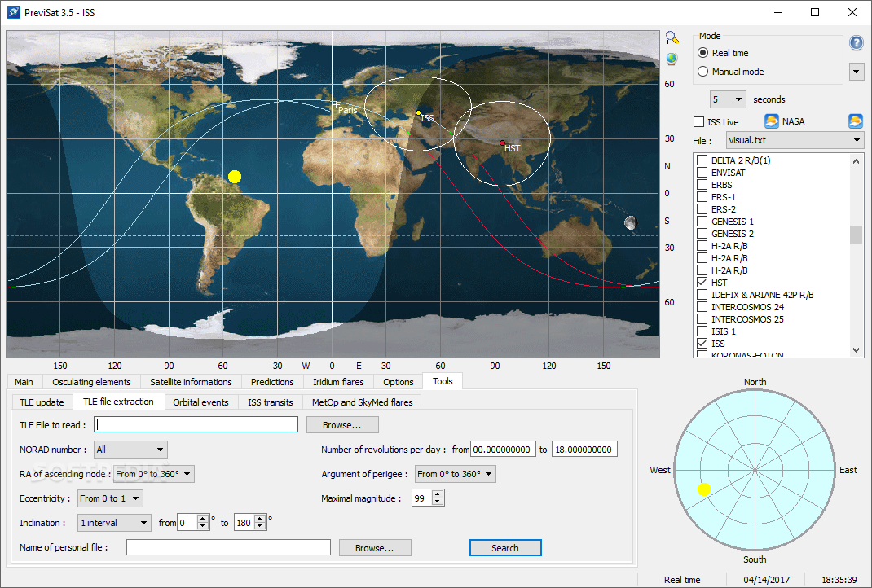
Task: Click the PreviSat app icon in title bar
Action: pos(13,12)
